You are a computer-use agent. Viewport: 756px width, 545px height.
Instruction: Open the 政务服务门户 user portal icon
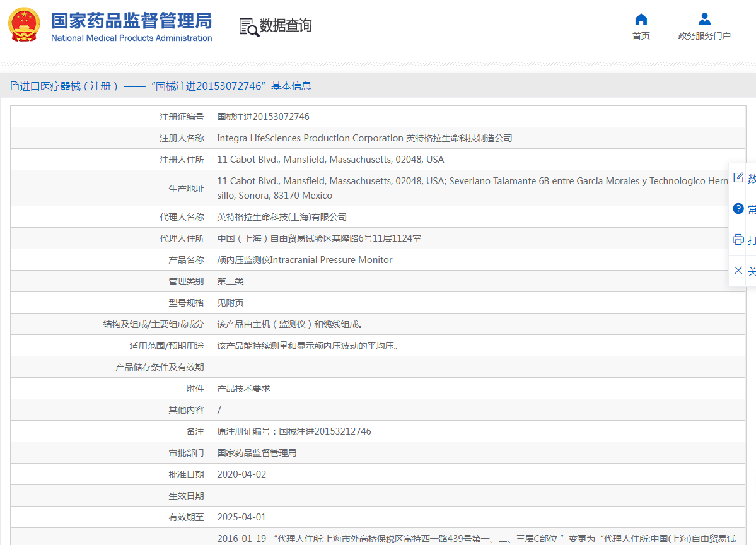(x=704, y=20)
